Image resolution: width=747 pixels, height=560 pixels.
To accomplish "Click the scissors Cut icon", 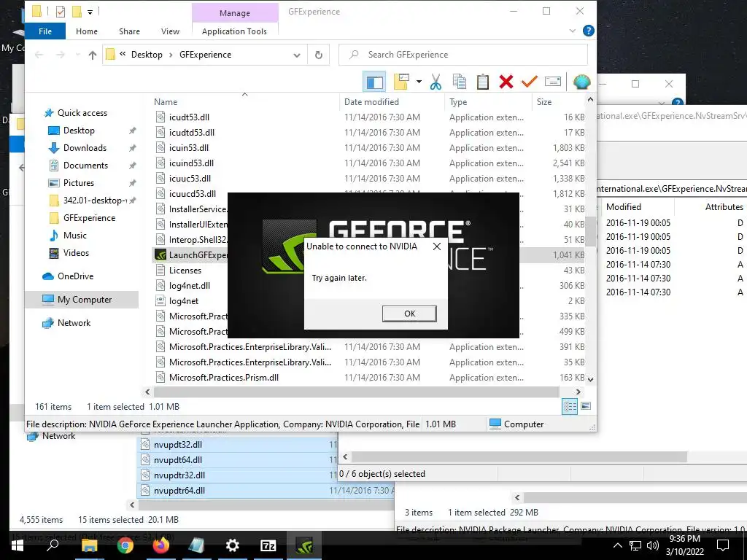I will coord(436,82).
